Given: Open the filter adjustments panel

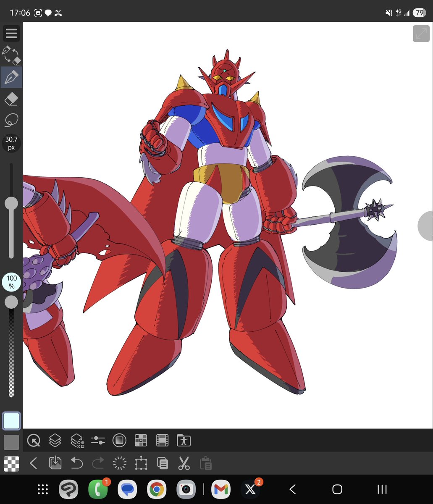Looking at the screenshot, I should pyautogui.click(x=98, y=441).
